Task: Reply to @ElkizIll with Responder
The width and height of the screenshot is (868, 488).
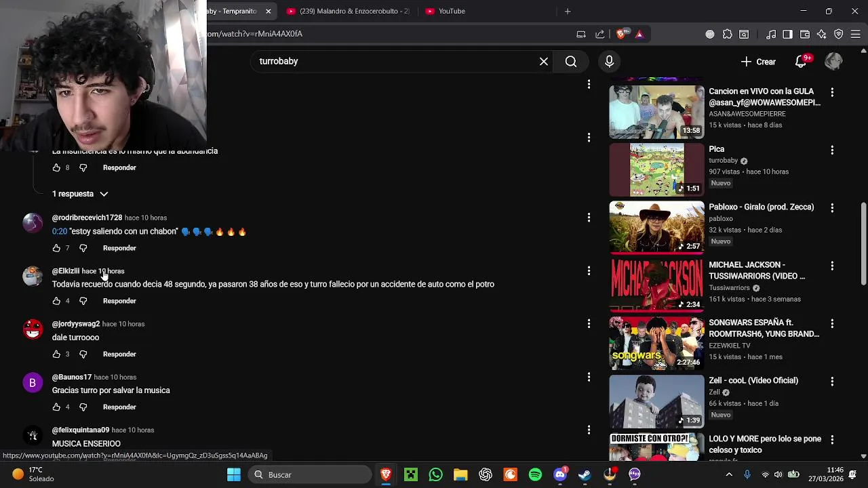Action: [119, 301]
